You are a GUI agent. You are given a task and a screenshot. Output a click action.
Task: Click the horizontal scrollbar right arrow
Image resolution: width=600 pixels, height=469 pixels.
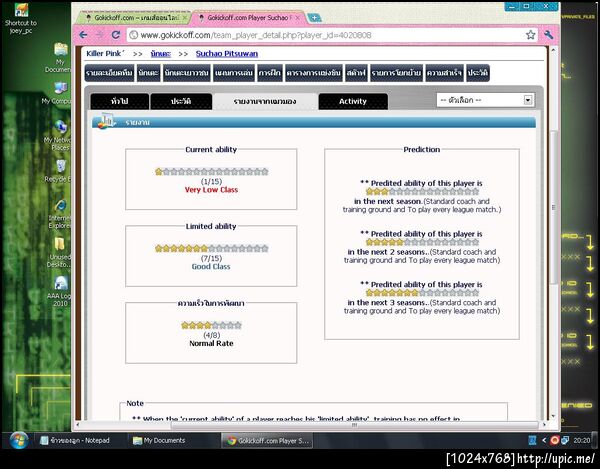545,425
